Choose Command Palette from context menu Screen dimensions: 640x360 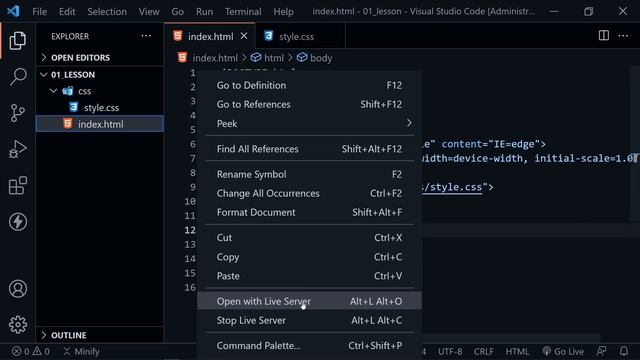(309, 346)
